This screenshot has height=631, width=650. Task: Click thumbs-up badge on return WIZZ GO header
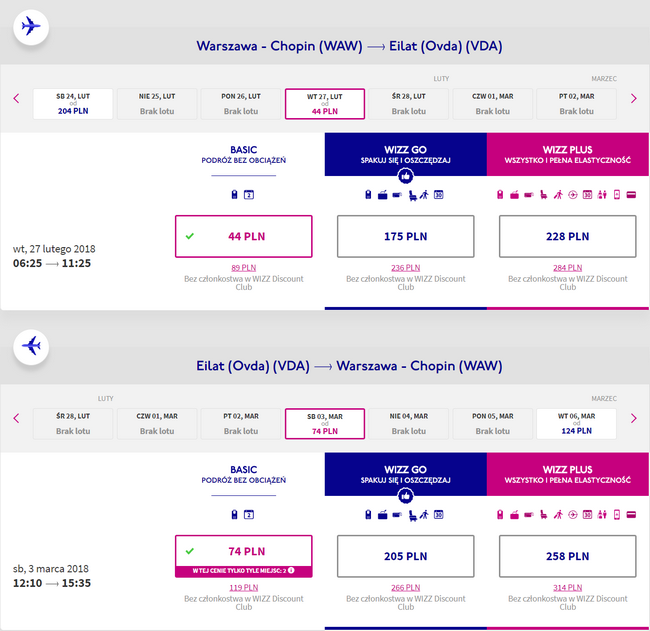[x=405, y=496]
